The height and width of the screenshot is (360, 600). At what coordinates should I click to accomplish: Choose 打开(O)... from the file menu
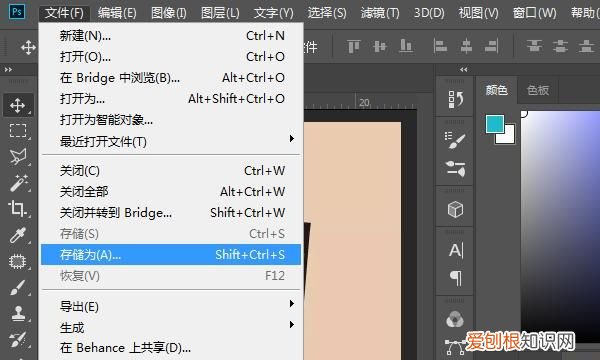[171, 57]
